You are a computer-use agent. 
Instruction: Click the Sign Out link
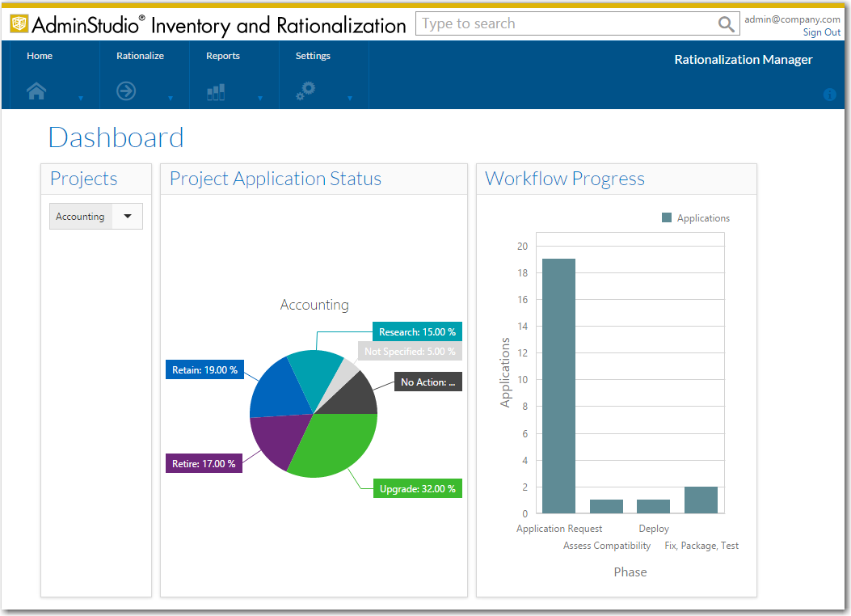[822, 32]
